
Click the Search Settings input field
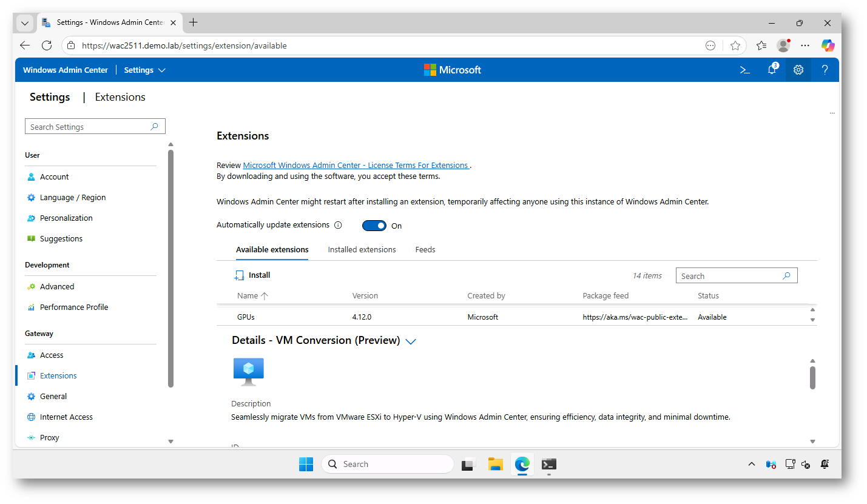89,127
